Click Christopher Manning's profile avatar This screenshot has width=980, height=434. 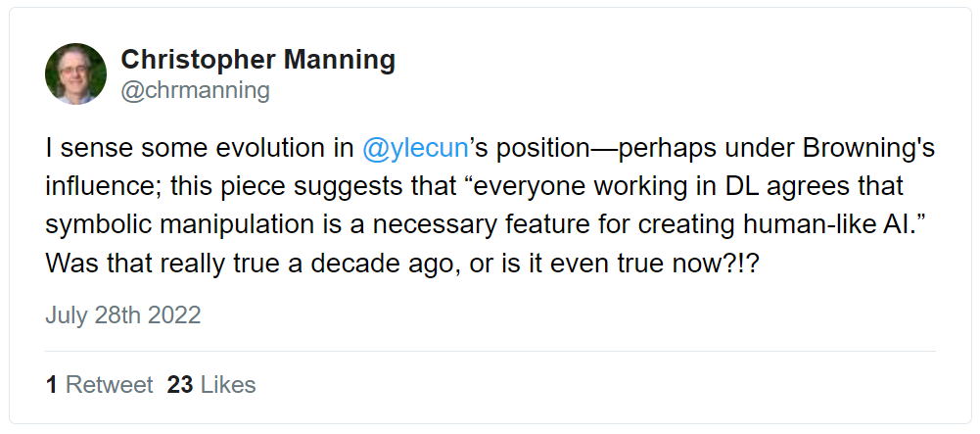pyautogui.click(x=75, y=73)
